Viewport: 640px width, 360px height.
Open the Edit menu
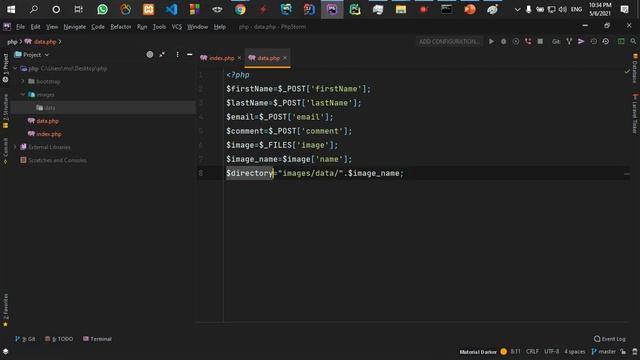36,27
